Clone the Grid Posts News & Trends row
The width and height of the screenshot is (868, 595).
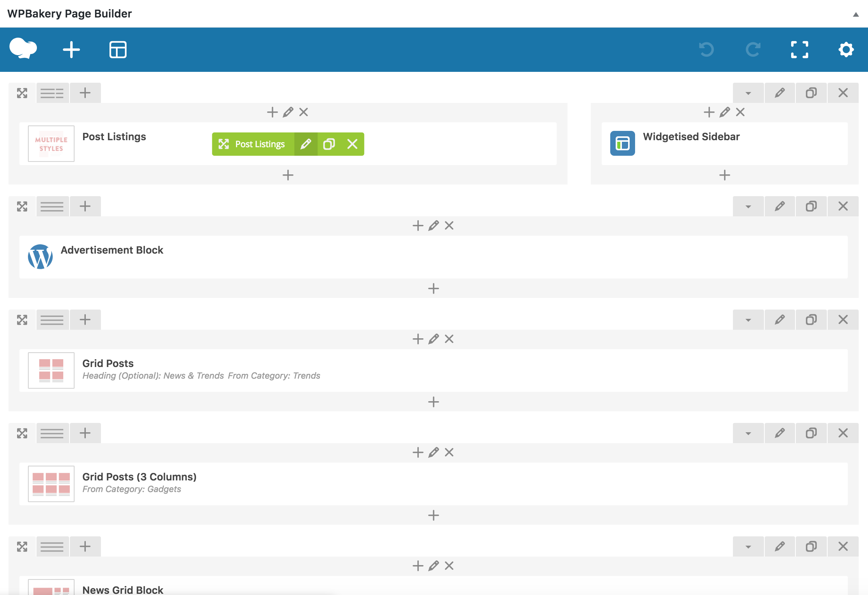coord(811,320)
